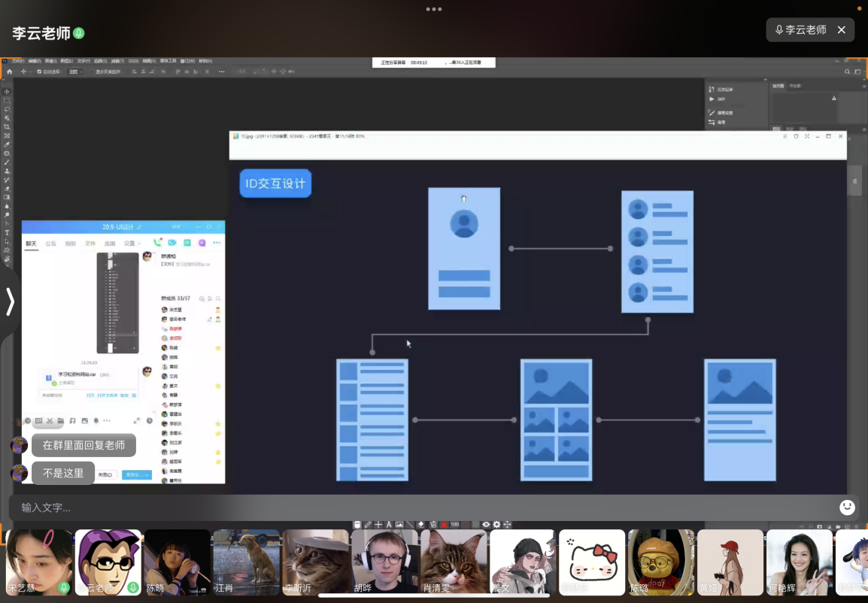Select the Eraser tool in Photoshop's toolbar
This screenshot has width=868, height=603.
7,189
